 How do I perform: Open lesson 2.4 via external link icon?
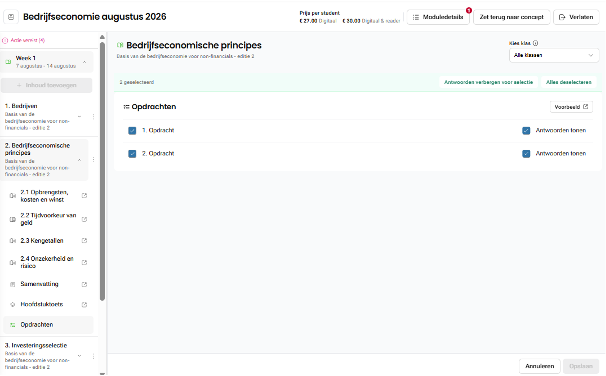click(84, 262)
